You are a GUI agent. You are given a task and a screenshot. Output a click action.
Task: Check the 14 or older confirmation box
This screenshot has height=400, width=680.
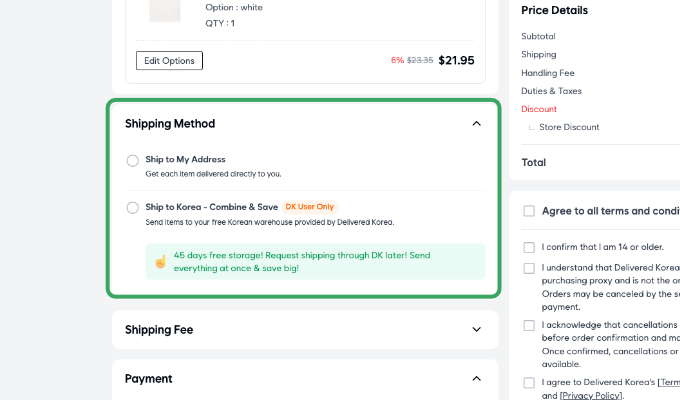(529, 247)
